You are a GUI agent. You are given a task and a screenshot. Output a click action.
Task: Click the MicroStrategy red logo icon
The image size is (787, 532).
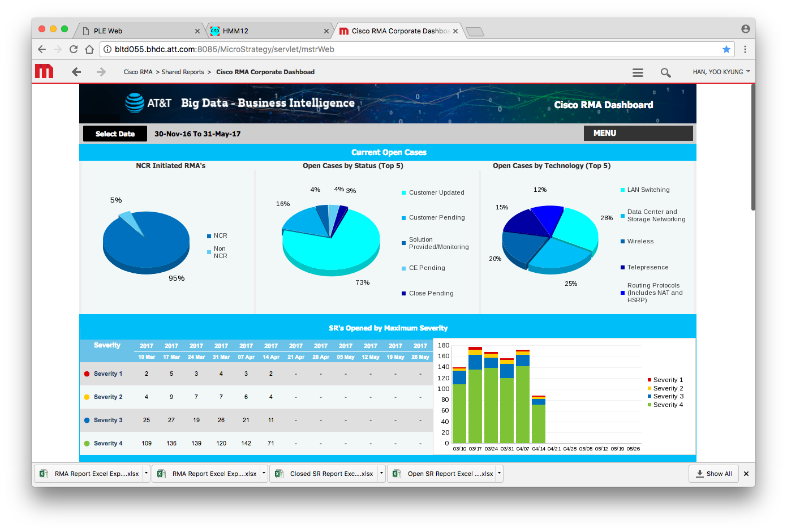coord(44,71)
